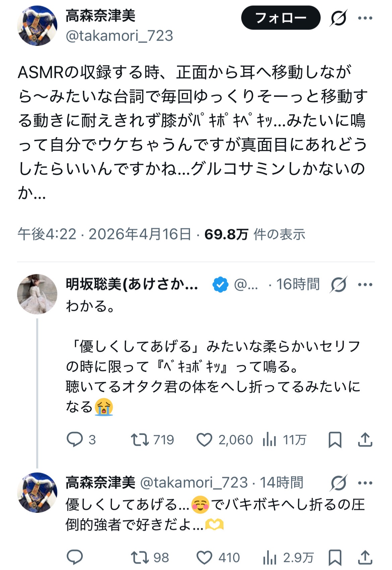The height and width of the screenshot is (570, 392).
Task: Tap Grok icon on the 14時間 reply
Action: [338, 483]
